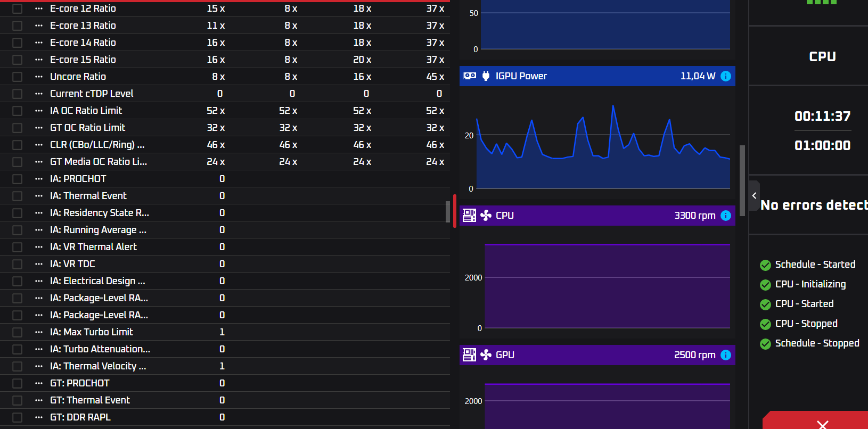Open the three-dot options for IA: Max Turbo Limit
The image size is (868, 429).
pyautogui.click(x=39, y=332)
